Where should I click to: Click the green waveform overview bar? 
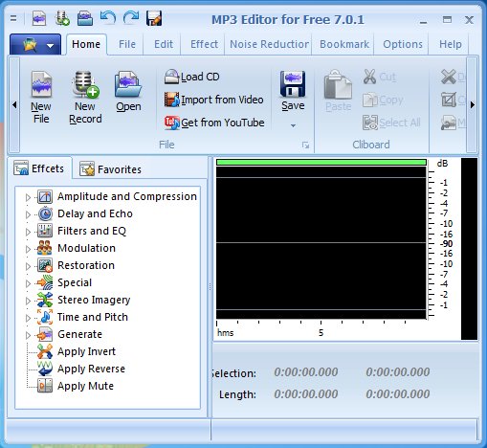(321, 163)
